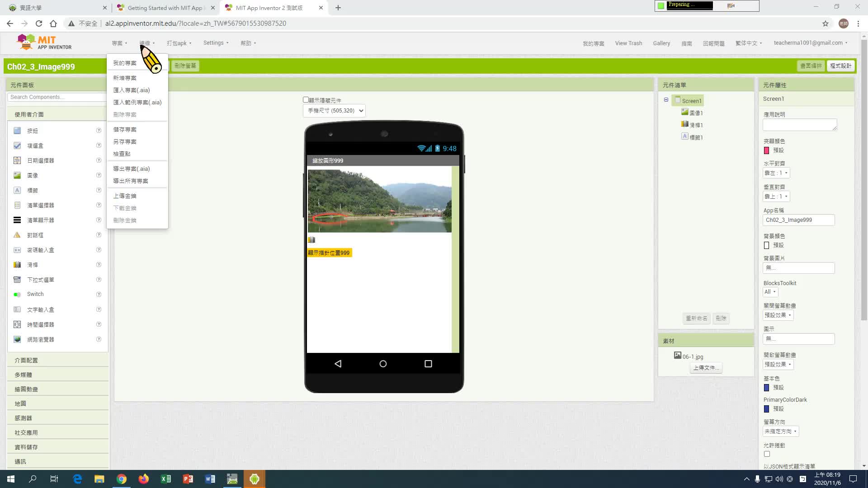The height and width of the screenshot is (488, 868).
Task: Click the App name input field
Action: coord(798,220)
